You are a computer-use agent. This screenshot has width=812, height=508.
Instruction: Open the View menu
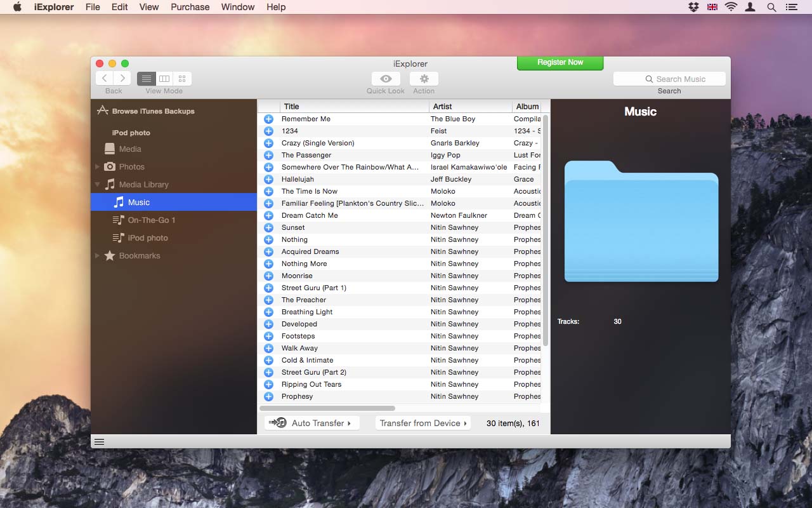coord(149,7)
